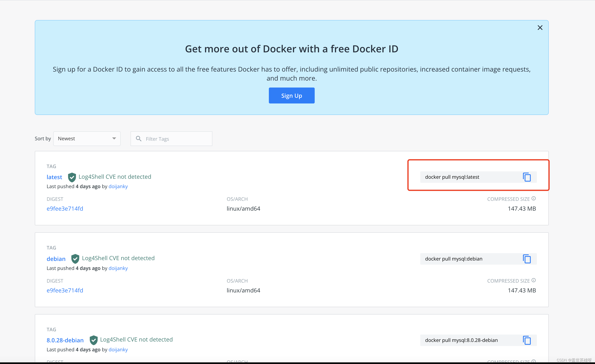Open digest e9fee3e714fd under latest tag
The image size is (595, 364).
pos(65,209)
